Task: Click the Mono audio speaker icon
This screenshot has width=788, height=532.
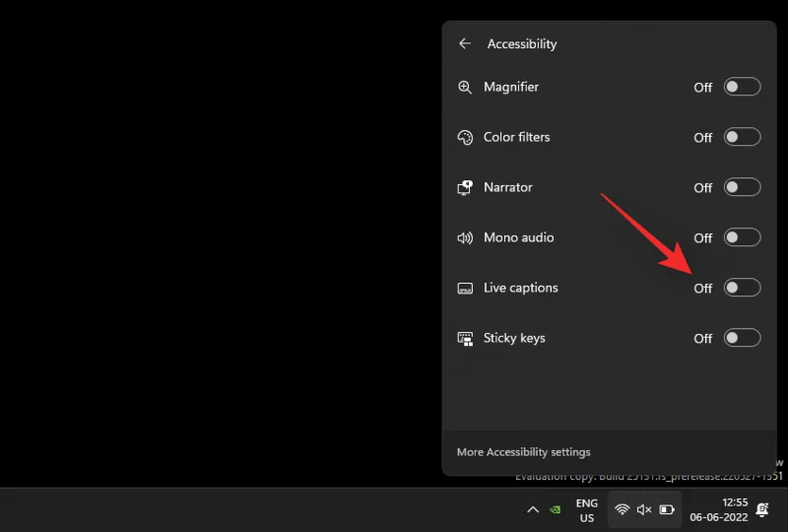Action: (x=465, y=237)
